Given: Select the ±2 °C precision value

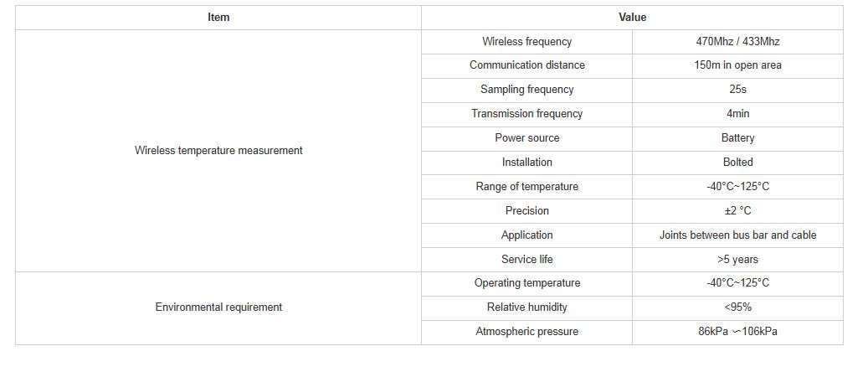Looking at the screenshot, I should point(737,211).
